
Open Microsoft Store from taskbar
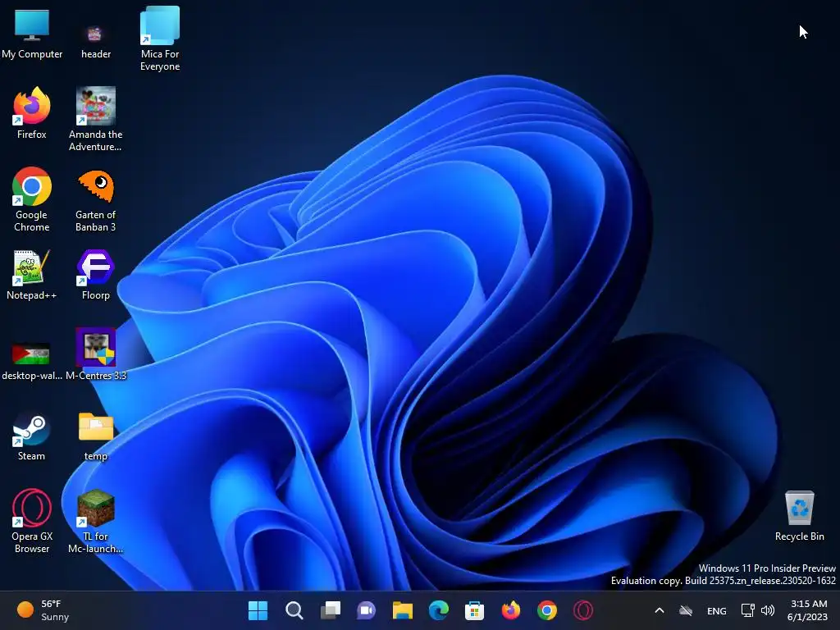475,610
